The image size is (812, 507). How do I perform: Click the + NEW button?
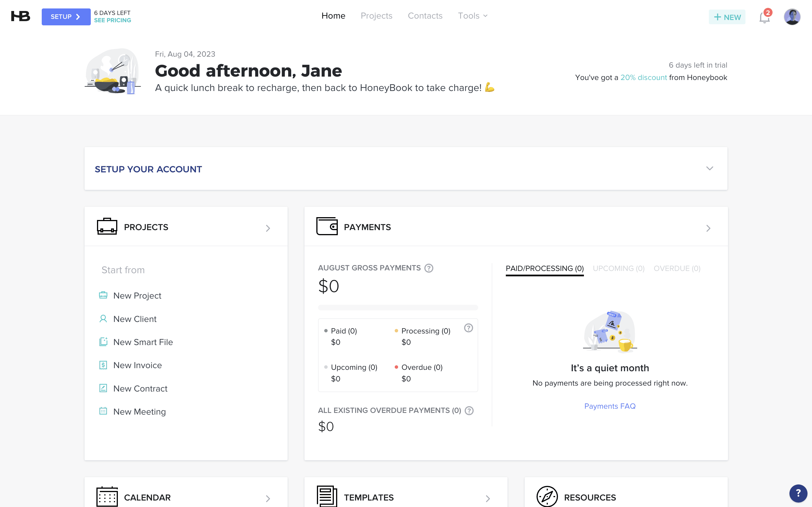tap(727, 17)
